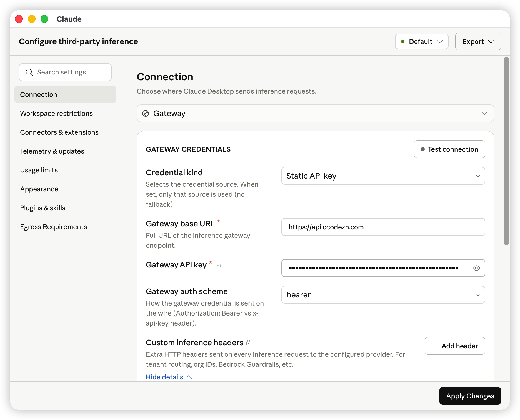The height and width of the screenshot is (420, 520).
Task: Click the Add header button
Action: point(455,346)
